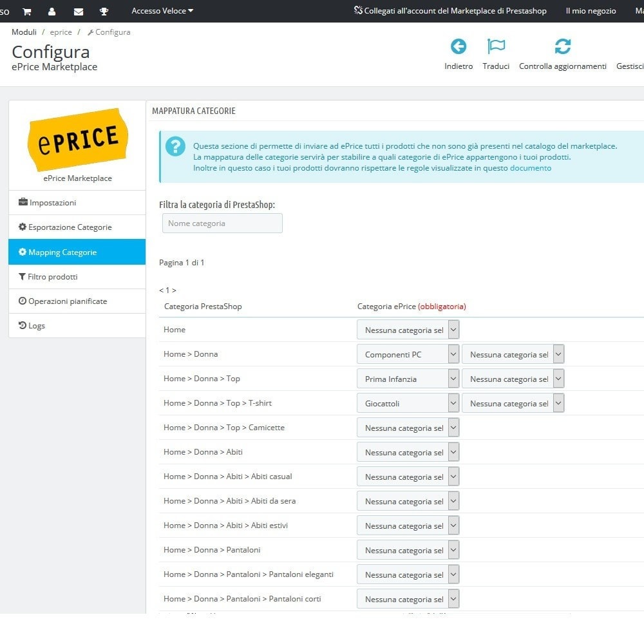Open the Operazioni pianificate sidebar tab
This screenshot has height=644, width=644.
click(x=77, y=301)
